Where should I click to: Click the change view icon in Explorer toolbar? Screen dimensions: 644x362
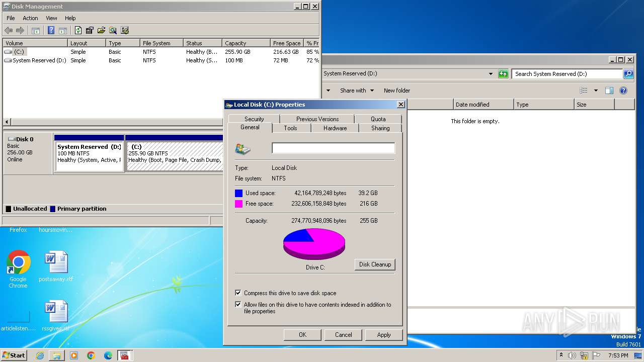(584, 90)
